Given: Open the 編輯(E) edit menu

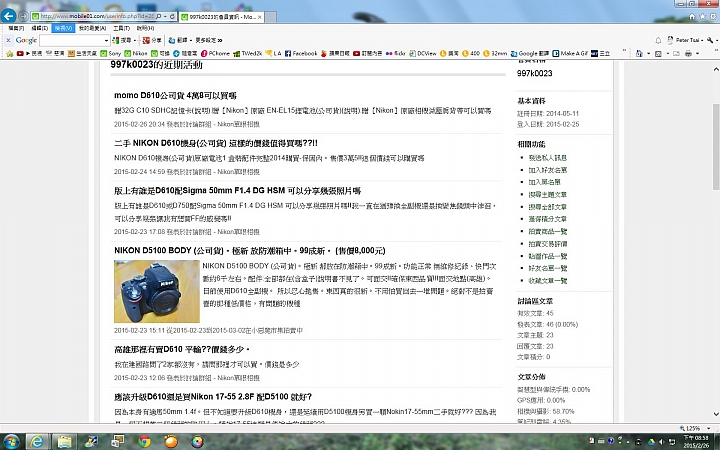Looking at the screenshot, I should click(x=39, y=28).
